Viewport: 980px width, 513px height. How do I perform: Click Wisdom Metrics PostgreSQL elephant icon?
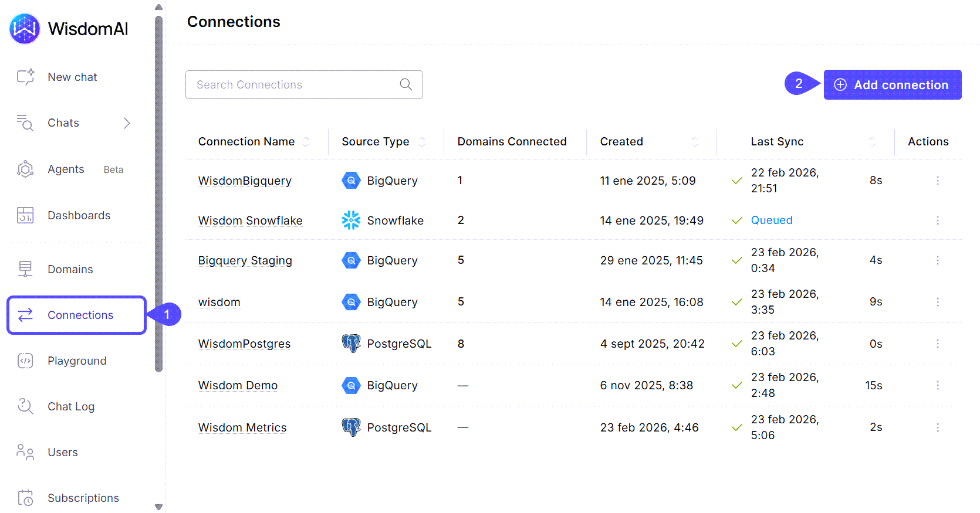click(x=351, y=427)
